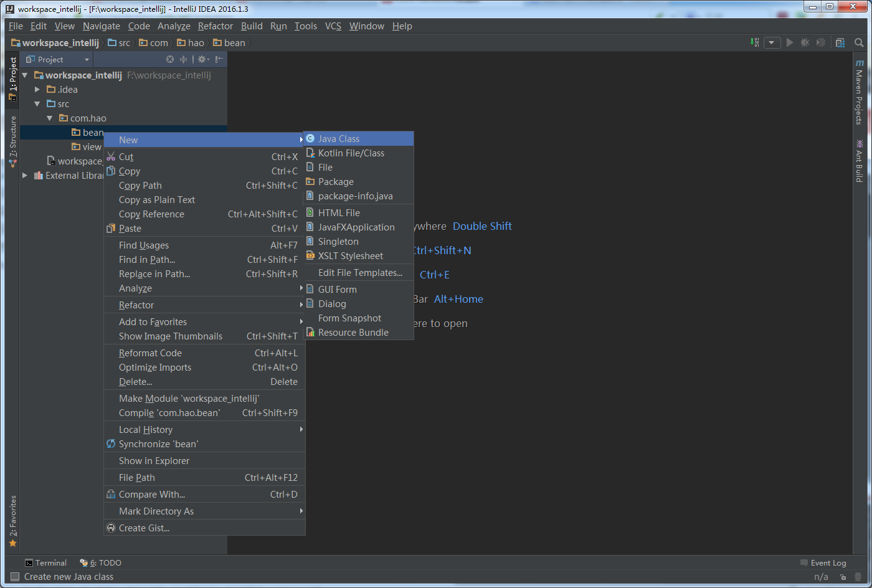The width and height of the screenshot is (872, 588).
Task: Click the Run play icon
Action: (790, 42)
